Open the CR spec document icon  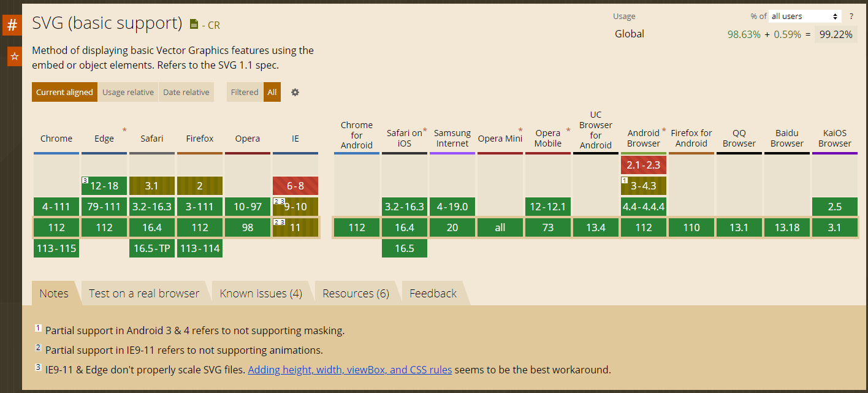194,25
